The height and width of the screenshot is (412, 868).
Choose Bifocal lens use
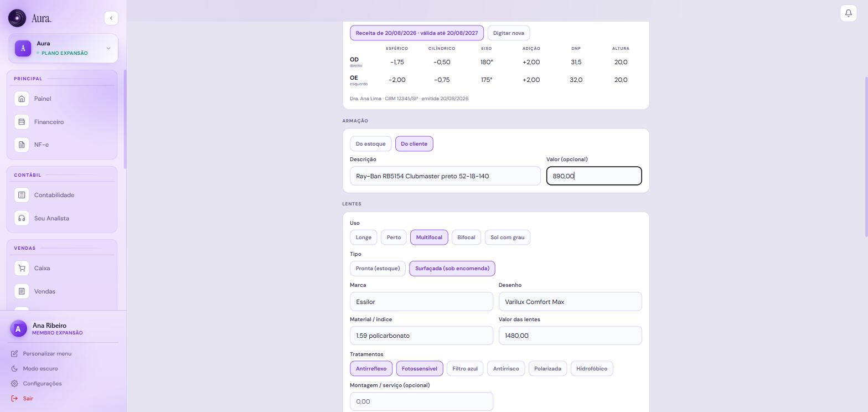click(466, 238)
